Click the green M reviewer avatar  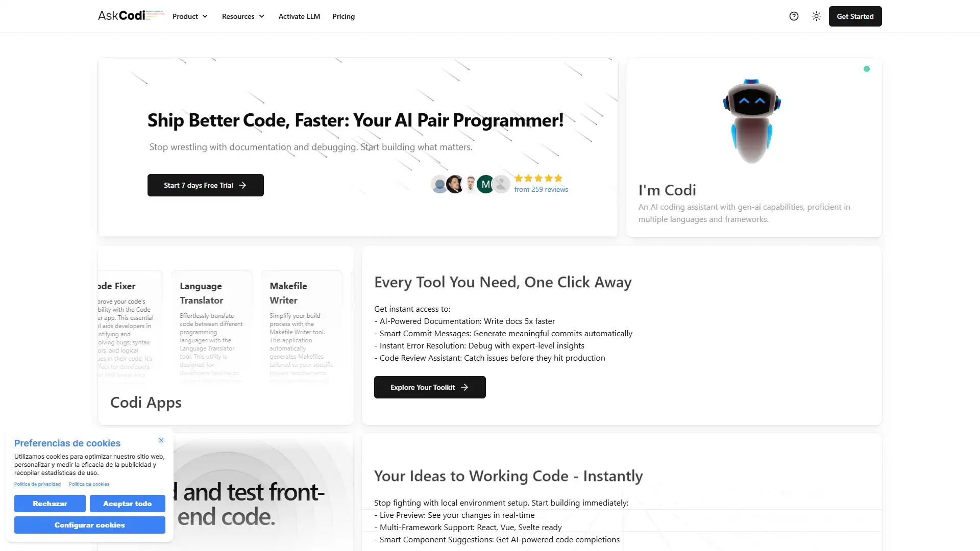[485, 184]
